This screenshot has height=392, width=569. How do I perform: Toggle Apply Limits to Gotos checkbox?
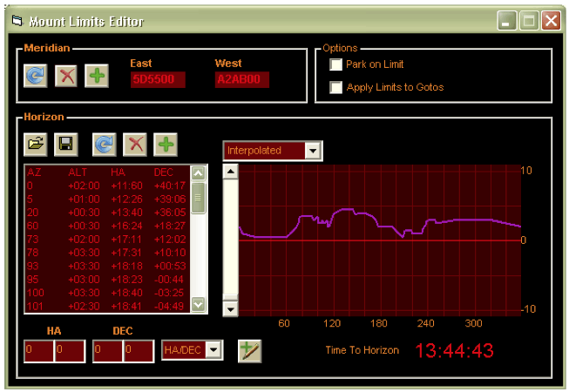[x=335, y=87]
